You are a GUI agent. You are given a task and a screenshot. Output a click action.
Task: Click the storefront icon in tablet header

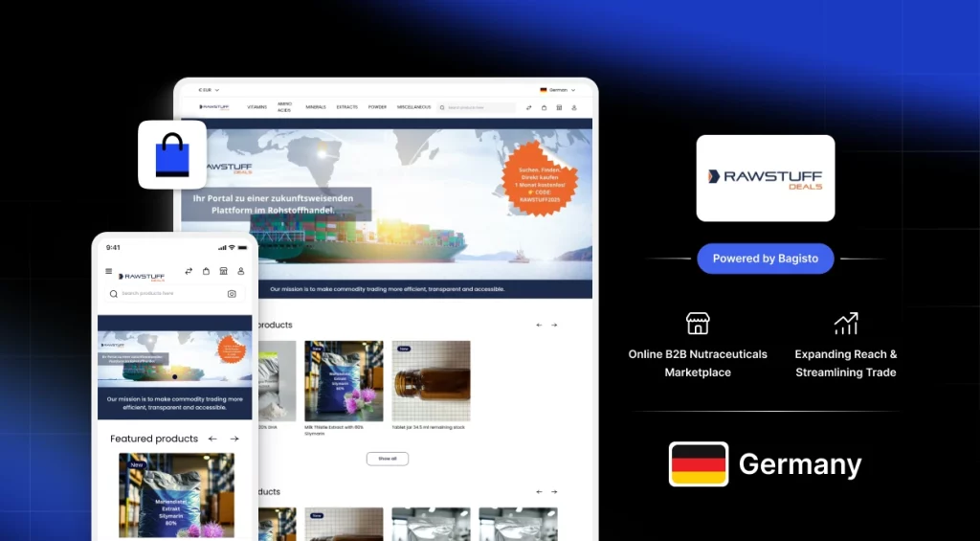[x=559, y=107]
